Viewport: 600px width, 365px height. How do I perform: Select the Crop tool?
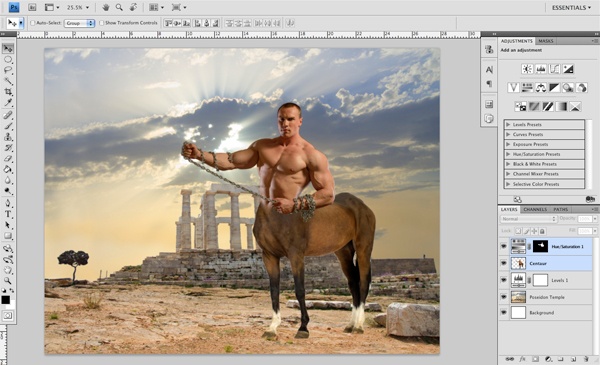[8, 91]
